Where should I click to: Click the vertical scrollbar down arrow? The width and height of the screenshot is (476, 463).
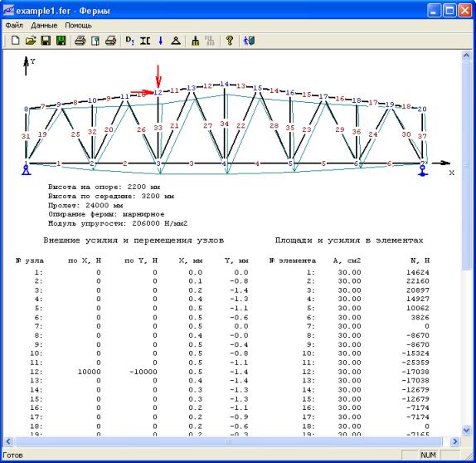coord(466,430)
